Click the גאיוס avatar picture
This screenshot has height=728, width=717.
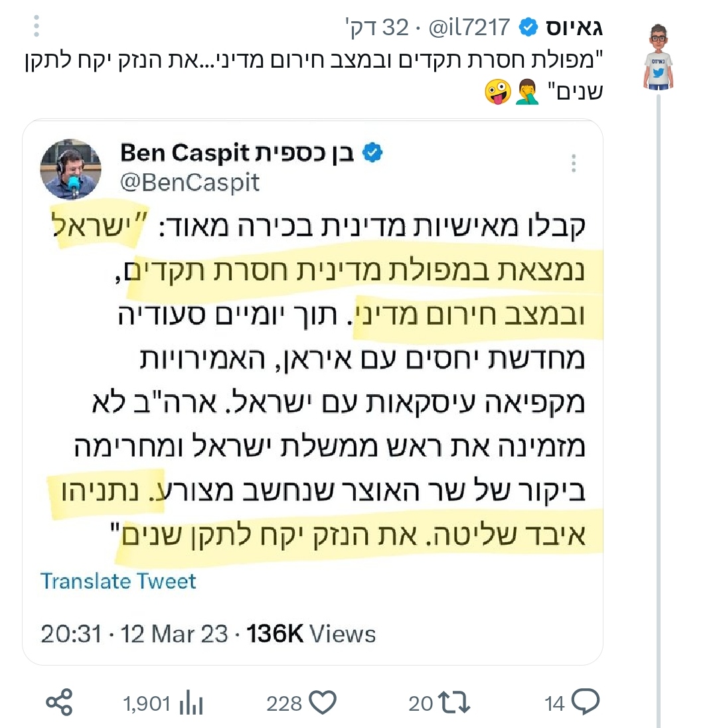(658, 57)
